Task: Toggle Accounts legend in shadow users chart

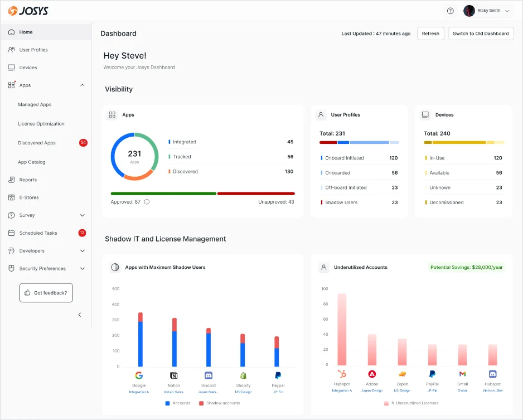Action: pos(178,403)
